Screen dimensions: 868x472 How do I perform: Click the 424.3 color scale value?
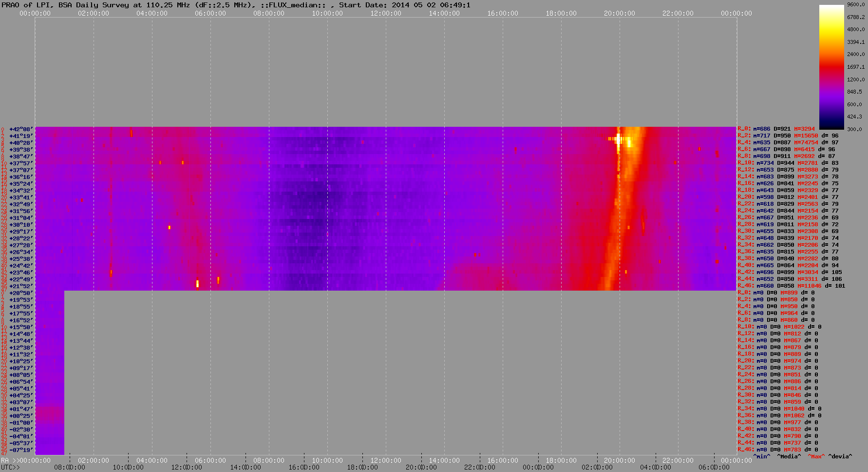click(854, 117)
